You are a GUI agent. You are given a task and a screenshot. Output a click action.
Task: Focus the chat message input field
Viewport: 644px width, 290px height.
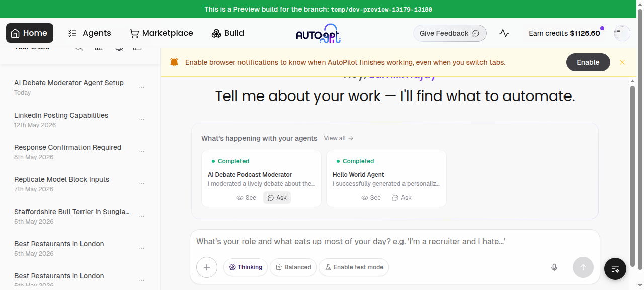click(x=395, y=242)
